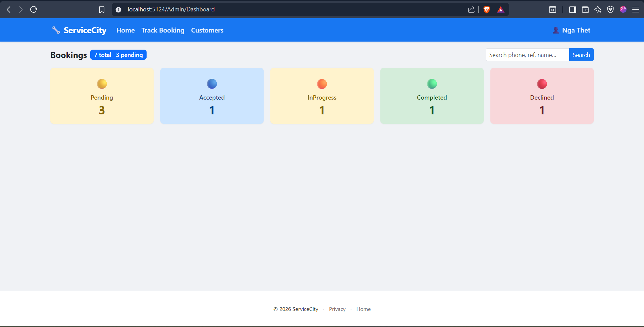Click the Completed card label
The image size is (644, 327).
[432, 98]
